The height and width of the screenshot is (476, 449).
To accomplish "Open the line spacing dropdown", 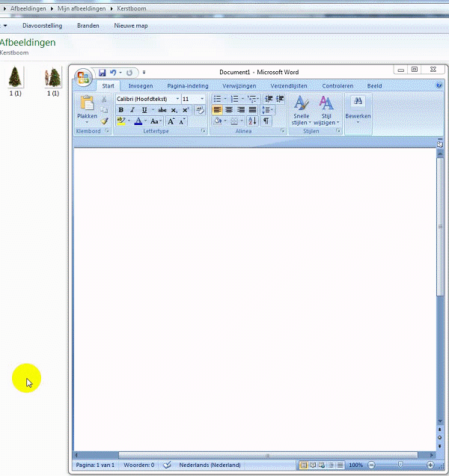I will tap(268, 110).
